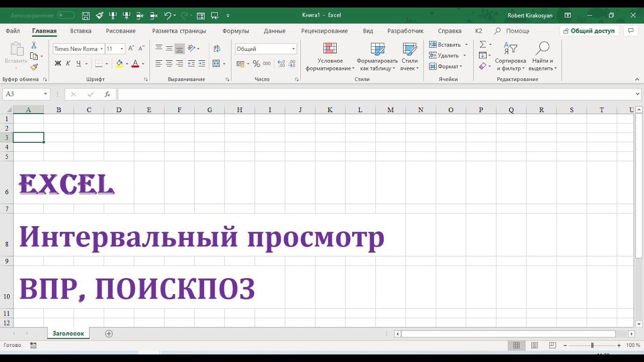The image size is (644, 362).
Task: Apply italic with the К button
Action: pos(68,63)
